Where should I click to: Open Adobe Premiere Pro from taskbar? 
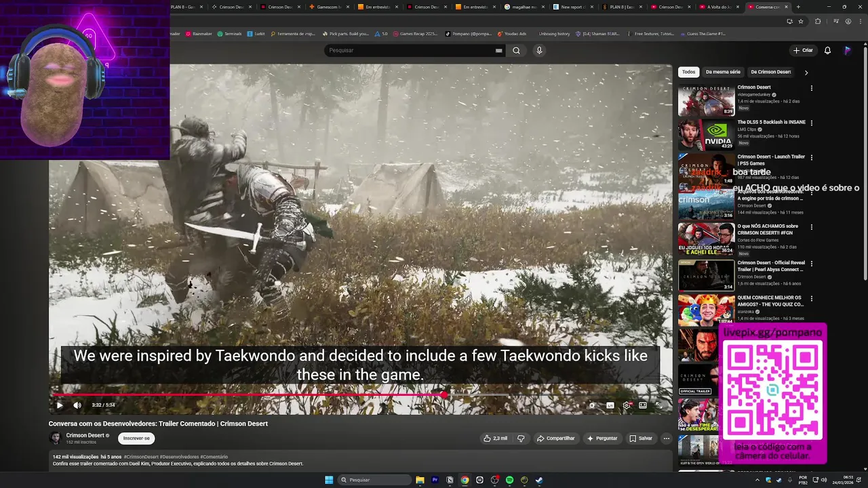[435, 480]
